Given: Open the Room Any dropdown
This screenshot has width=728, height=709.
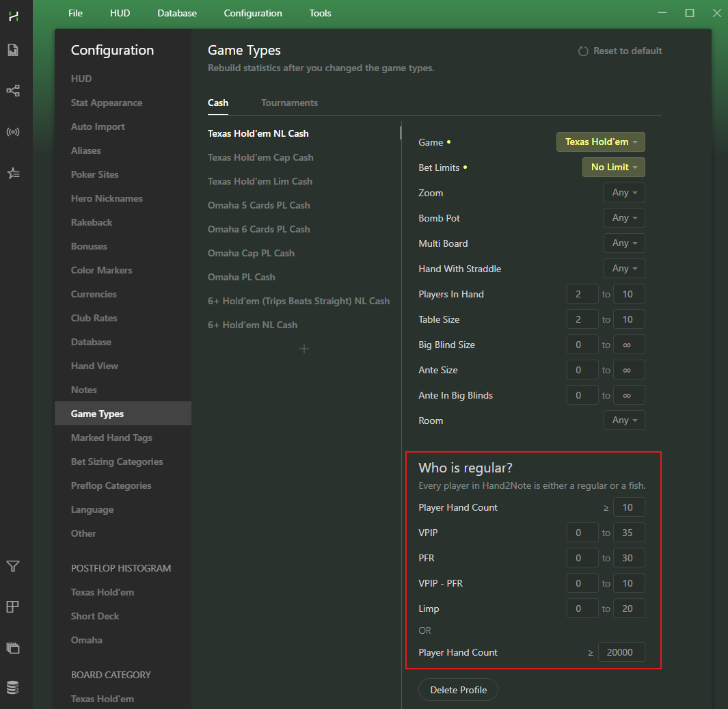Looking at the screenshot, I should (x=624, y=420).
